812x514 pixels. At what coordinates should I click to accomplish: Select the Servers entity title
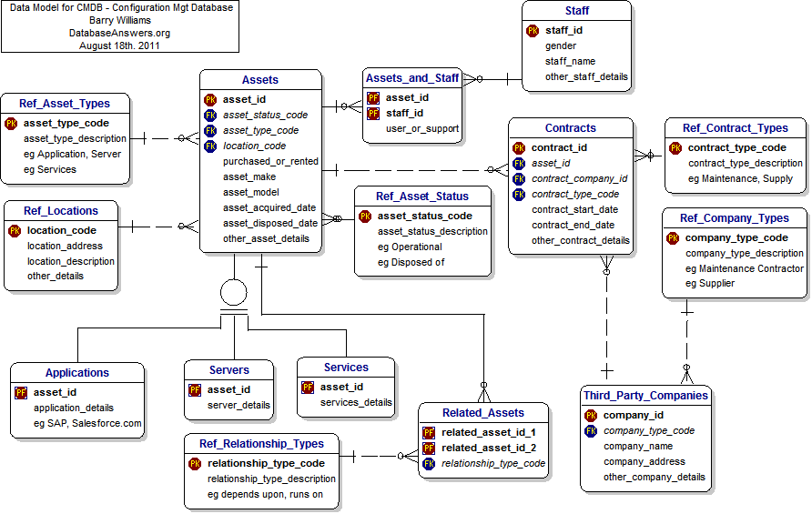pos(228,370)
